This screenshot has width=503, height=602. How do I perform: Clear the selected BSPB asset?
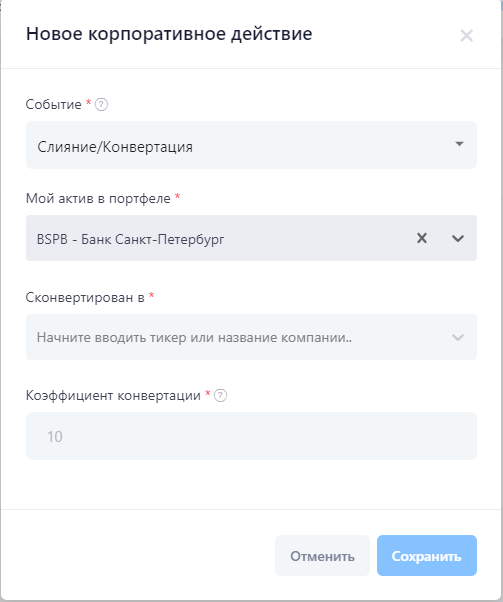point(422,238)
